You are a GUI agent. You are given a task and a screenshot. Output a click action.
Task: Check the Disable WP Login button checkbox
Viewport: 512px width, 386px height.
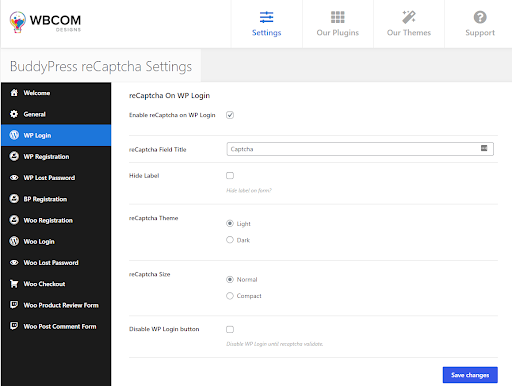[230, 329]
